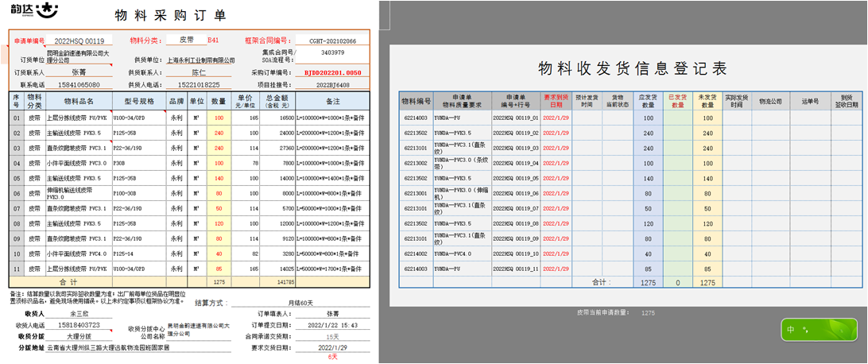This screenshot has height=364, width=868.
Task: Click the 型号规格 column header in order table
Action: 138,102
